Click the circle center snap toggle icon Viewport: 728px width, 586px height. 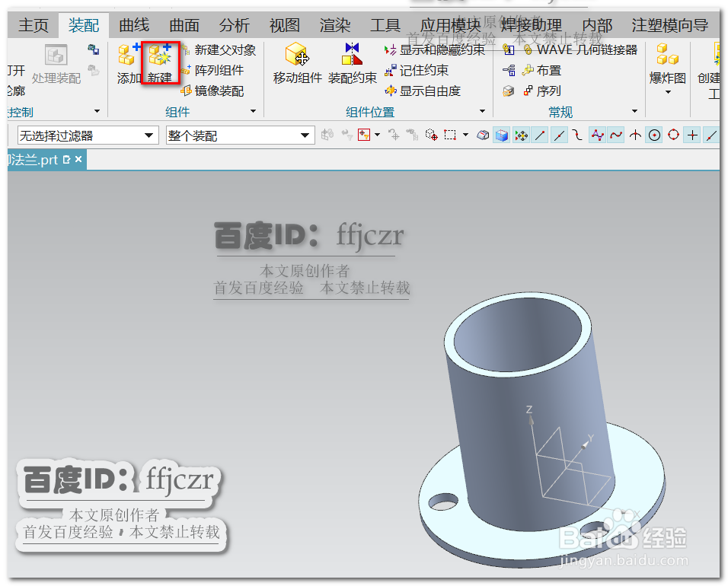coord(655,135)
